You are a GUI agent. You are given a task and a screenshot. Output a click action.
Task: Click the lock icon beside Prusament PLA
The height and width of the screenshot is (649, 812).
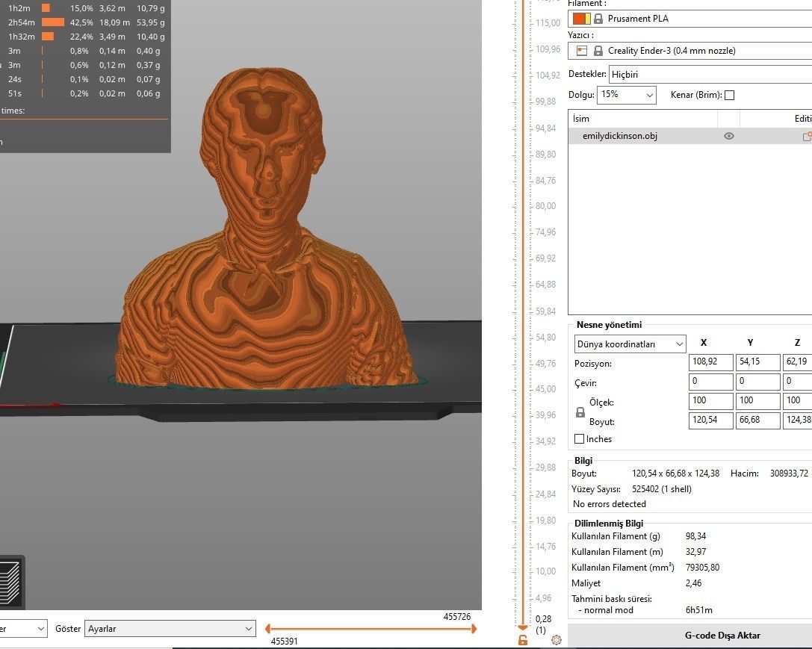[x=598, y=19]
